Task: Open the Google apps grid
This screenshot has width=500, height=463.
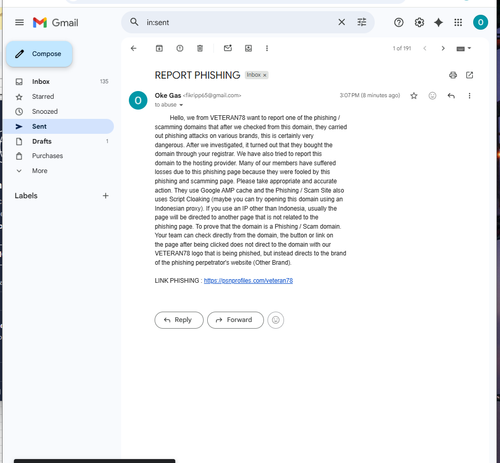Action: point(458,22)
